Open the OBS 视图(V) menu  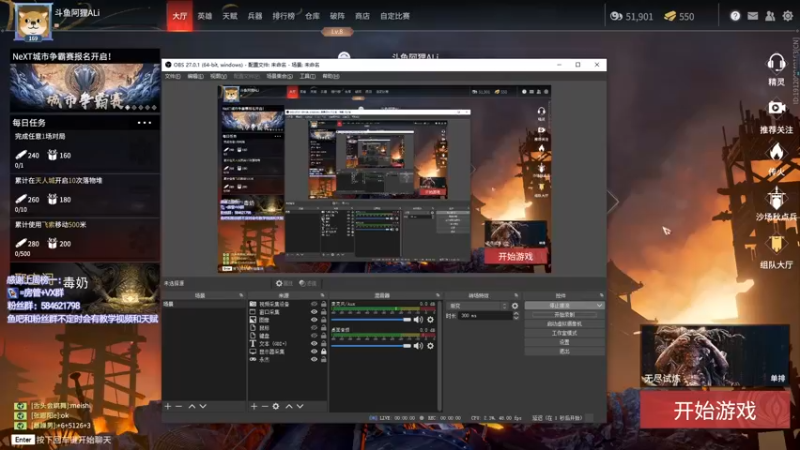tap(218, 77)
